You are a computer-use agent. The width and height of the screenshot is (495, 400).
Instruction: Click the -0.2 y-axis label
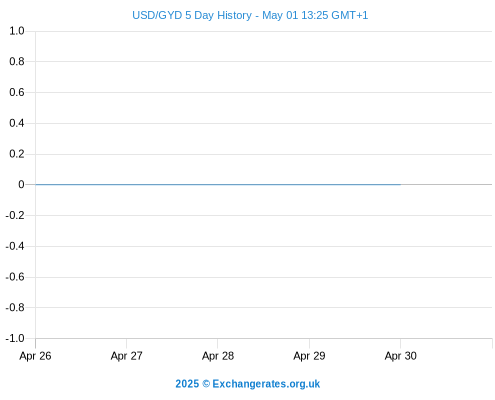[15, 215]
